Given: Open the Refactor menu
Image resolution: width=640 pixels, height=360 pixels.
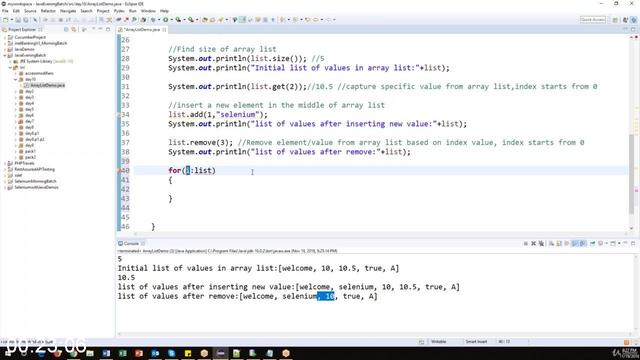Looking at the screenshot, I should coord(48,11).
